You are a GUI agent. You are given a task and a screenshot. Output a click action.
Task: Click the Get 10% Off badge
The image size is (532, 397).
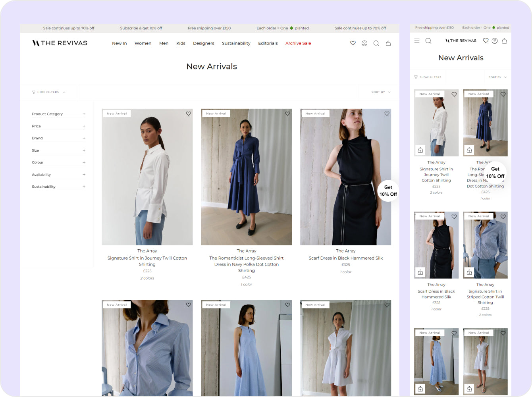coord(388,191)
